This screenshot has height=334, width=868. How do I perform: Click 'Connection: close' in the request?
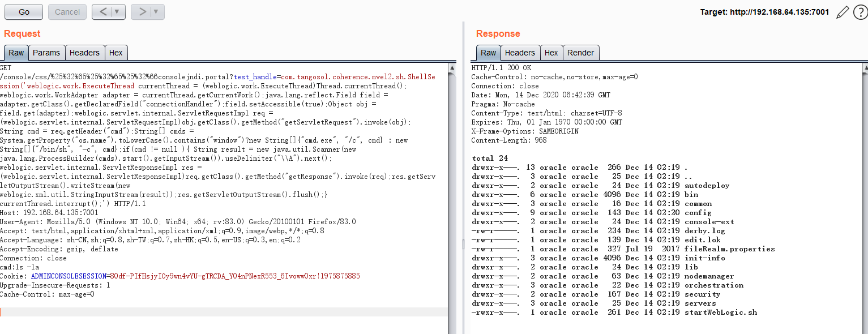click(33, 258)
